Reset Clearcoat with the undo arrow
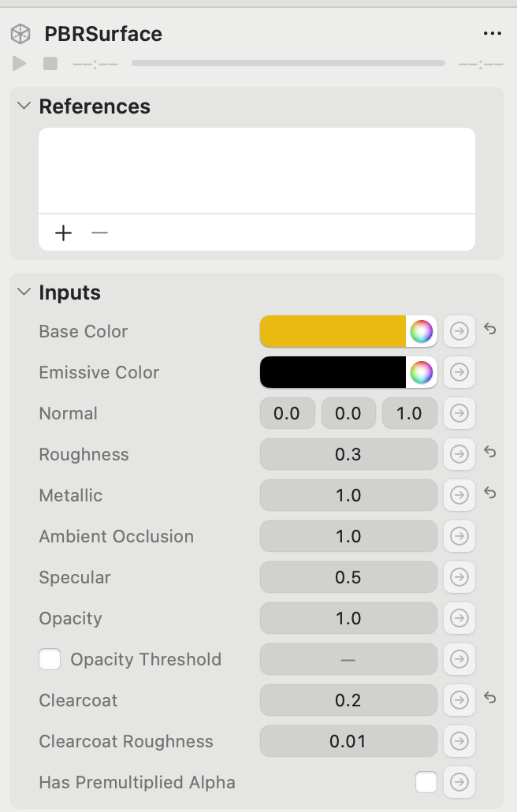Viewport: 517px width, 812px height. pyautogui.click(x=489, y=698)
